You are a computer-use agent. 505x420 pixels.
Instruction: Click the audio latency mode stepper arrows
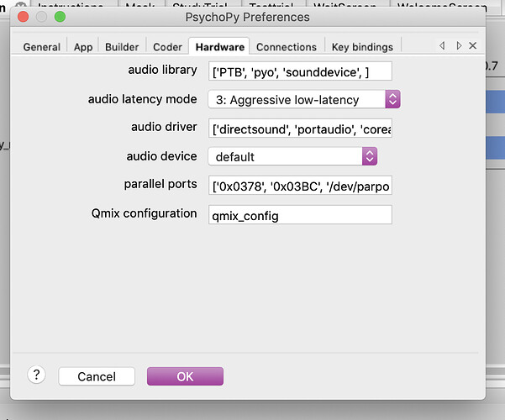(392, 99)
